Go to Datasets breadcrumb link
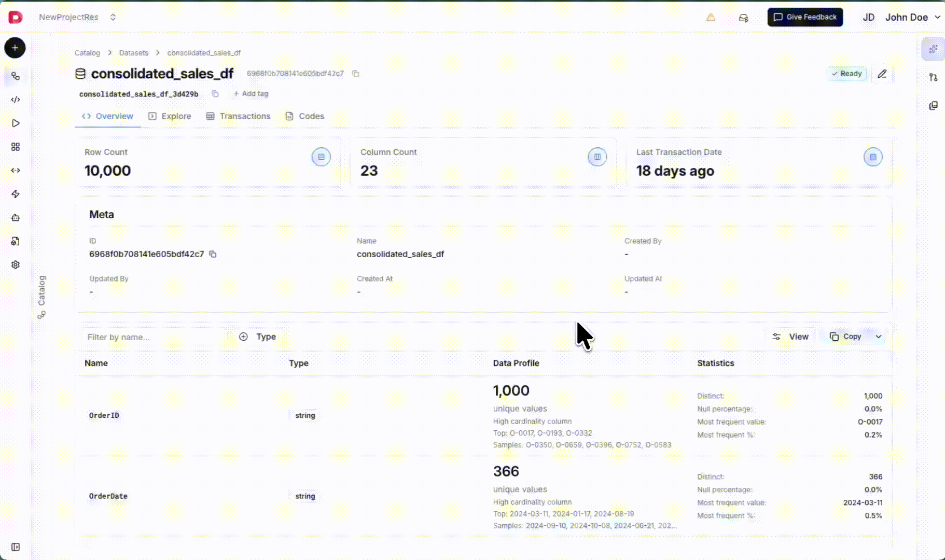 133,53
